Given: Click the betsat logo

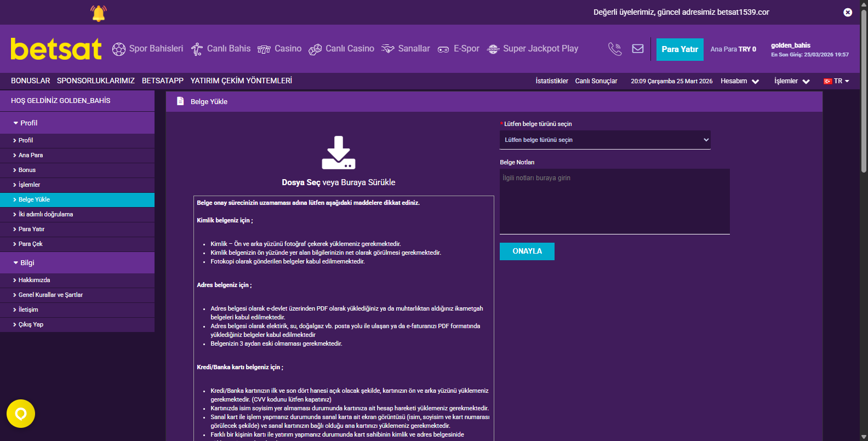Looking at the screenshot, I should pyautogui.click(x=56, y=49).
